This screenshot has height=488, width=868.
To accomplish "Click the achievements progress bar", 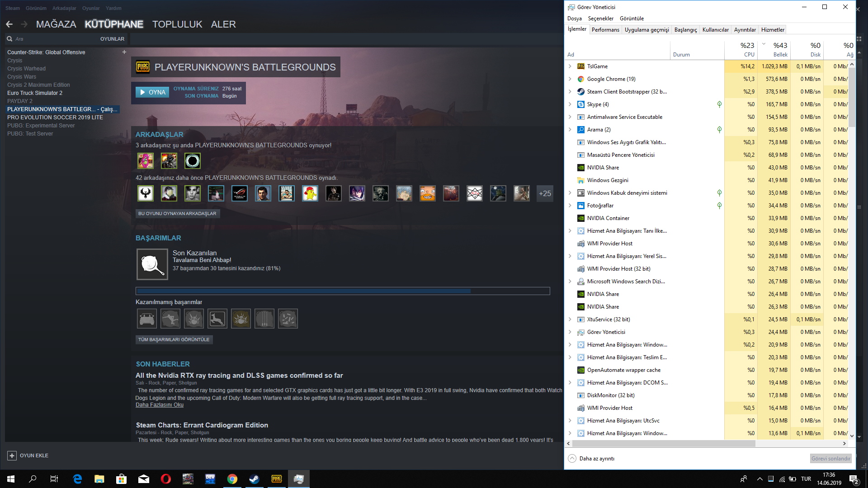I will [343, 291].
